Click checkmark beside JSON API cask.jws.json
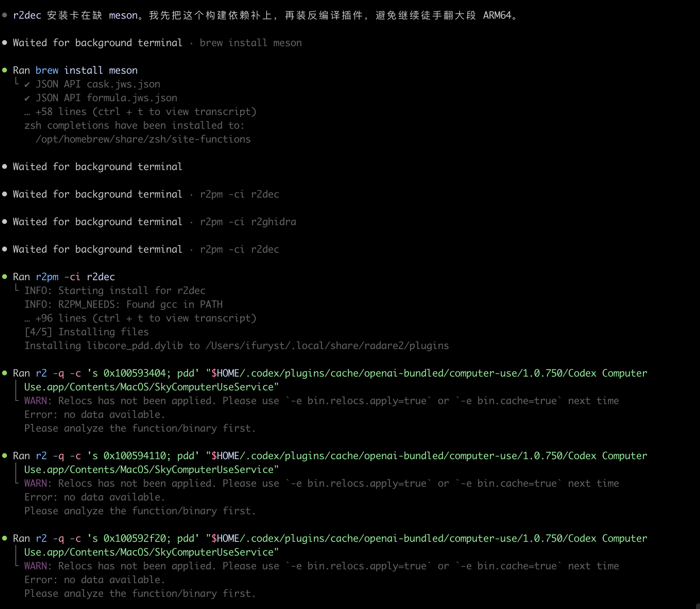This screenshot has height=609, width=700. coord(27,85)
